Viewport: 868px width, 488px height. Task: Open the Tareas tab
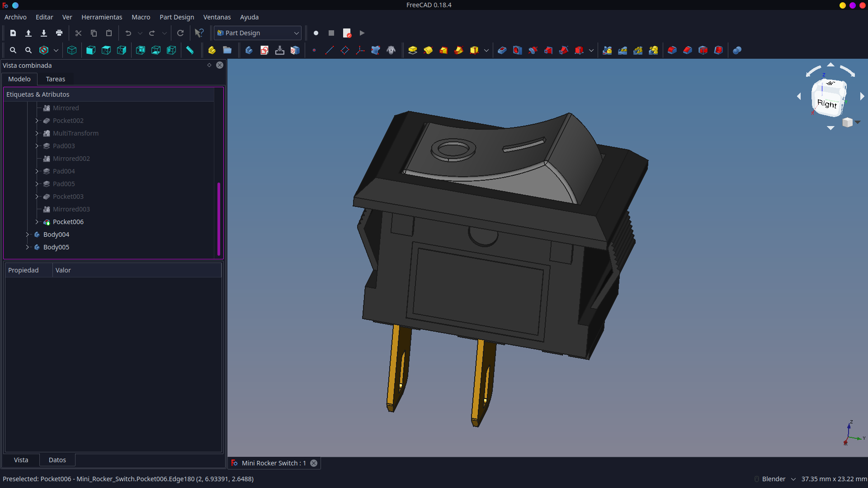pyautogui.click(x=56, y=79)
